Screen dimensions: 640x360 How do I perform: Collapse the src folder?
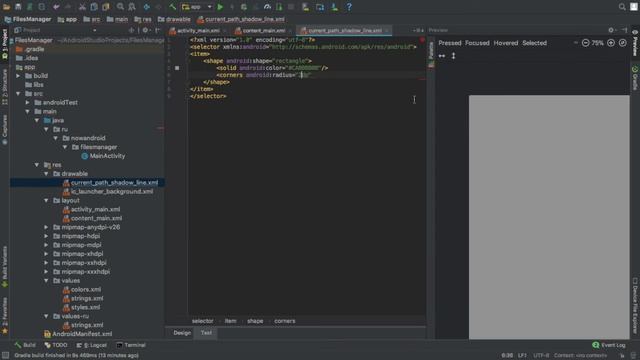(18, 94)
